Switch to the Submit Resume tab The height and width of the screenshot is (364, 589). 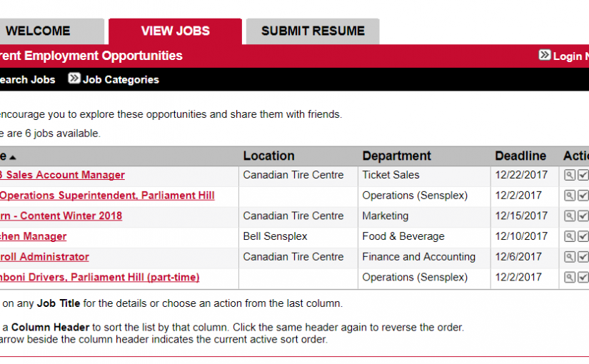[313, 31]
